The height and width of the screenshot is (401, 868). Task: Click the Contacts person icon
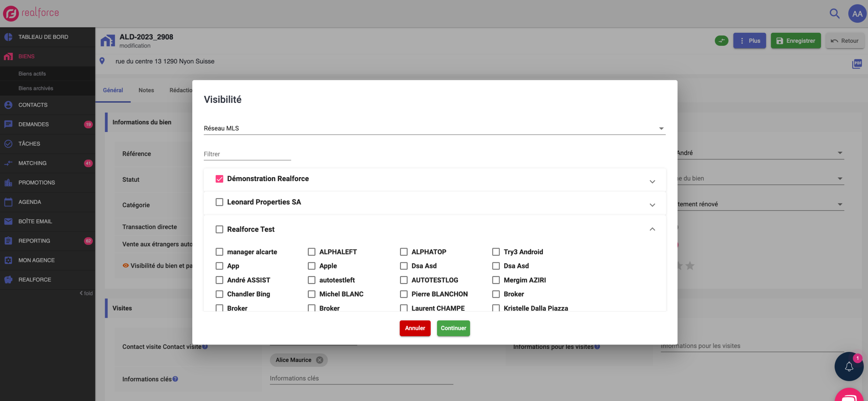tap(8, 105)
